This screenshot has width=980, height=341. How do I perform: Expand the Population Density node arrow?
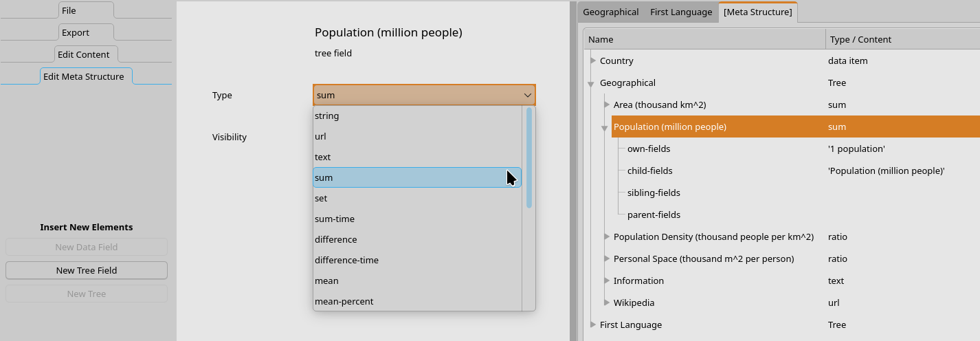[x=607, y=236]
